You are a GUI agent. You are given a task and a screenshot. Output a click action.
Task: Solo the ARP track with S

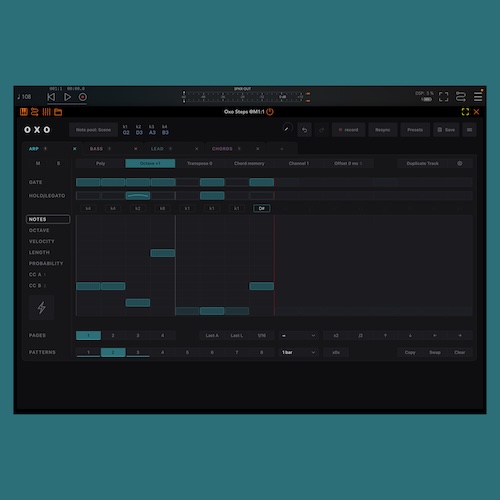point(59,163)
